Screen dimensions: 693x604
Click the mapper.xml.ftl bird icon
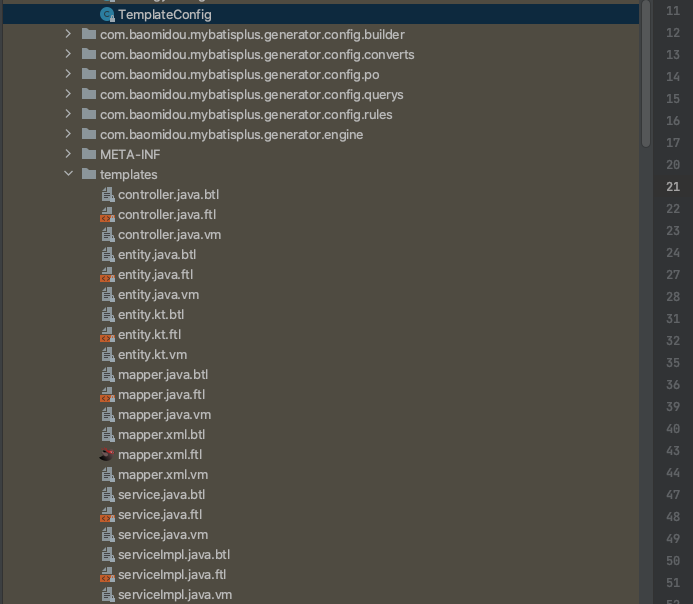[107, 455]
